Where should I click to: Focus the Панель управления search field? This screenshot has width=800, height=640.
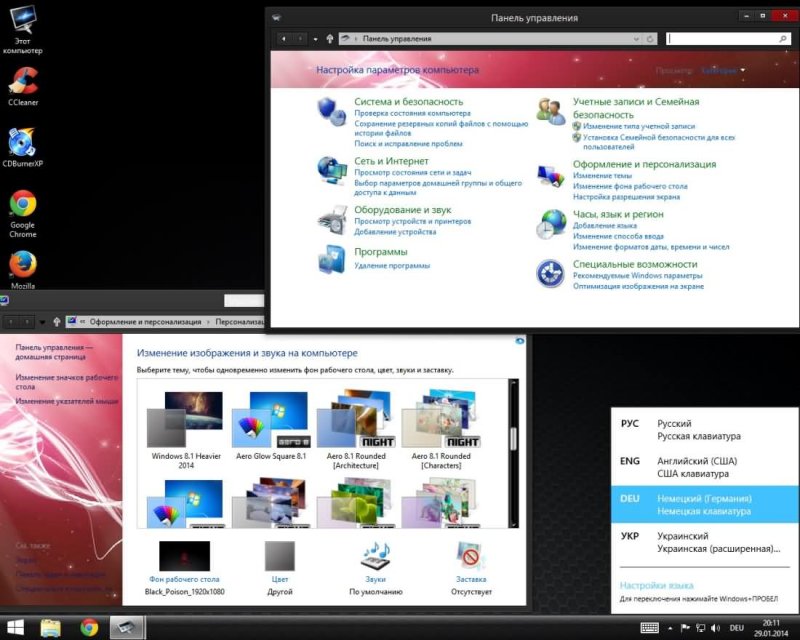(x=728, y=39)
